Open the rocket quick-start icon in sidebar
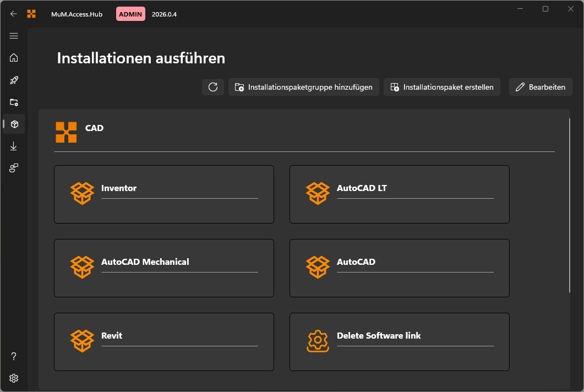This screenshot has height=392, width=584. (x=14, y=80)
